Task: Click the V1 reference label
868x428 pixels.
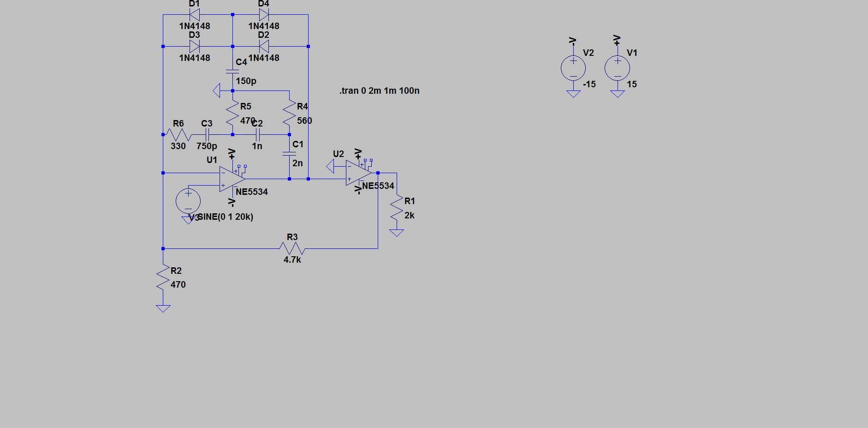Action: point(632,53)
